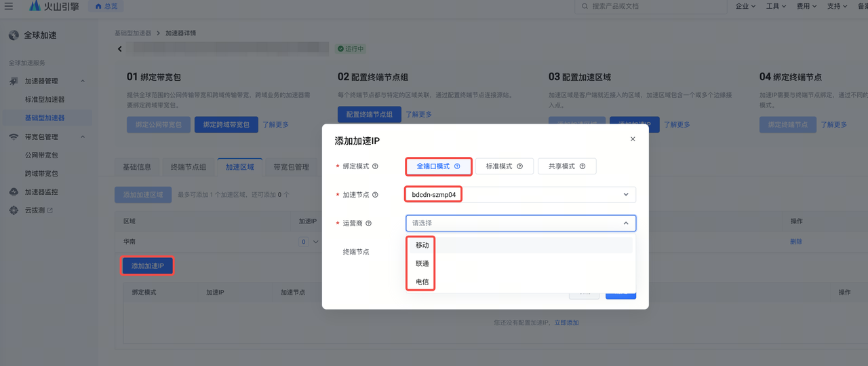This screenshot has height=366, width=868.
Task: Click the 添加加速IP button
Action: [x=147, y=266]
